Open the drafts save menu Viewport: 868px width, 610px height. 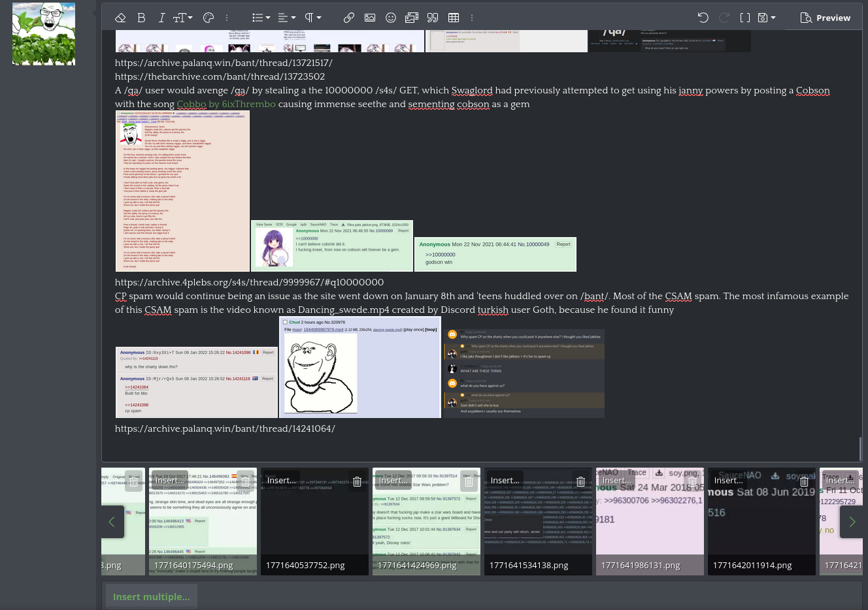pyautogui.click(x=766, y=18)
